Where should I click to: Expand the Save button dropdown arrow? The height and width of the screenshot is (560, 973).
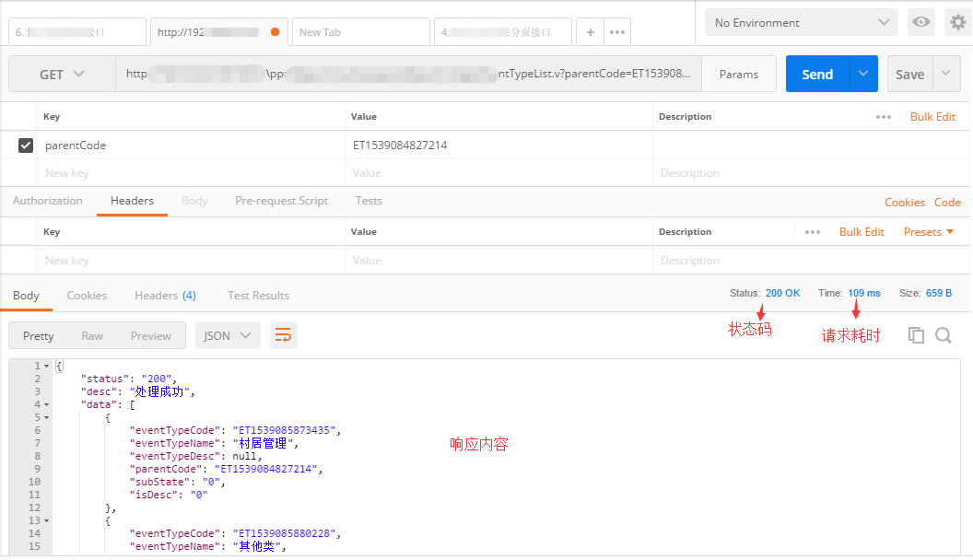pos(945,74)
